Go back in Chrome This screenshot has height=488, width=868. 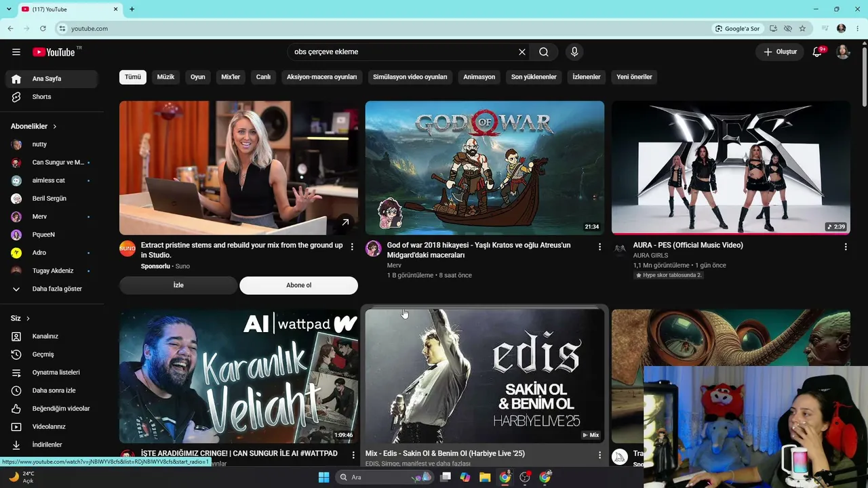(x=10, y=28)
